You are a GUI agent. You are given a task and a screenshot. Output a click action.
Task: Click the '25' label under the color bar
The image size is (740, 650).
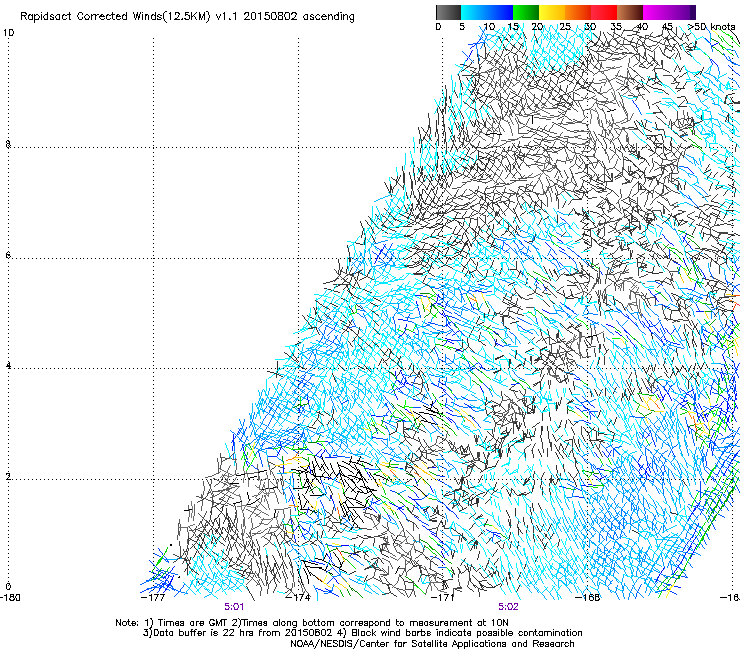565,27
